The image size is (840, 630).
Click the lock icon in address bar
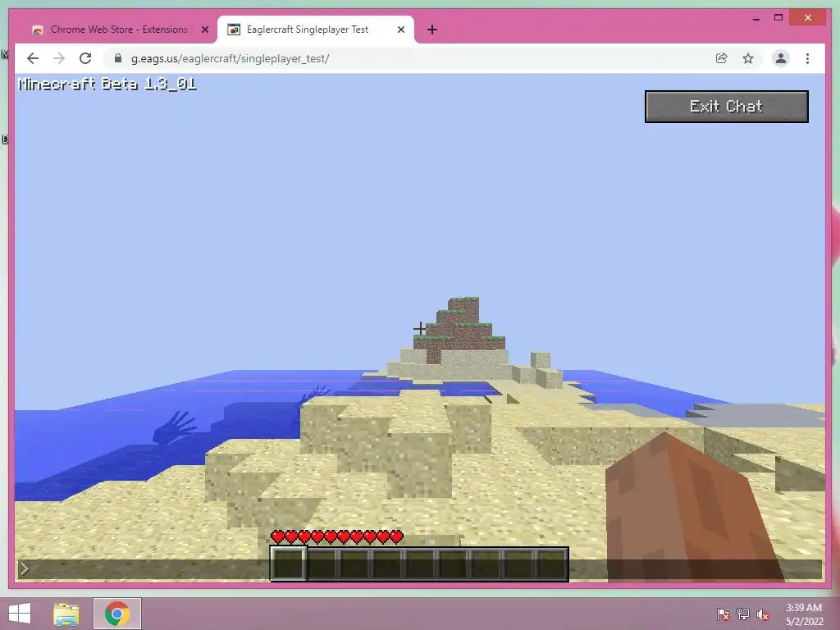point(118,58)
